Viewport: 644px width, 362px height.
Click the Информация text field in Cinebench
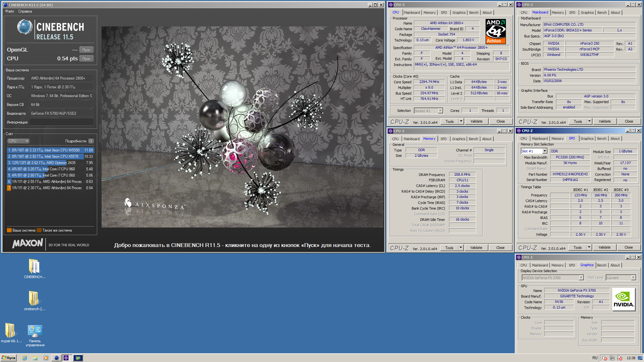(62, 122)
